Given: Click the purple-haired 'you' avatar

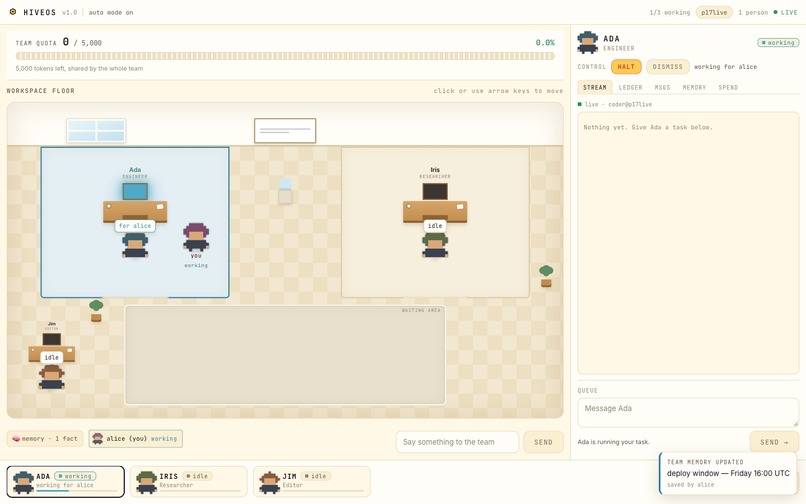Looking at the screenshot, I should tap(196, 237).
